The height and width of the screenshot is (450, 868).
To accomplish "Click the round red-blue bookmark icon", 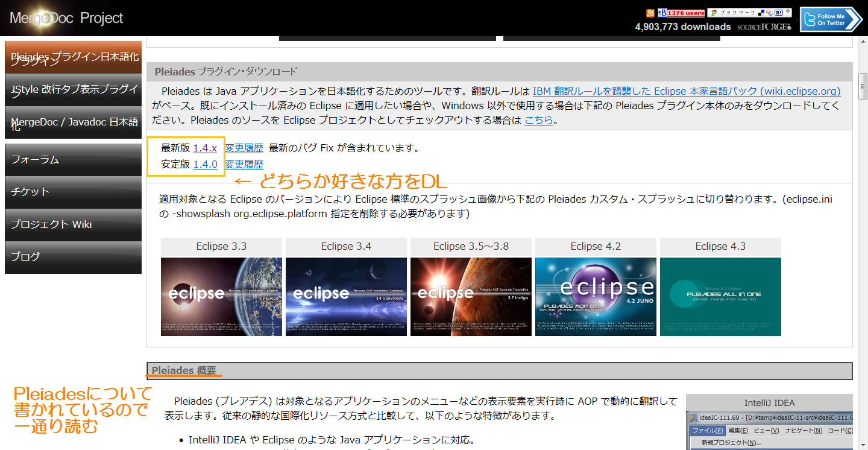I will coord(770,13).
